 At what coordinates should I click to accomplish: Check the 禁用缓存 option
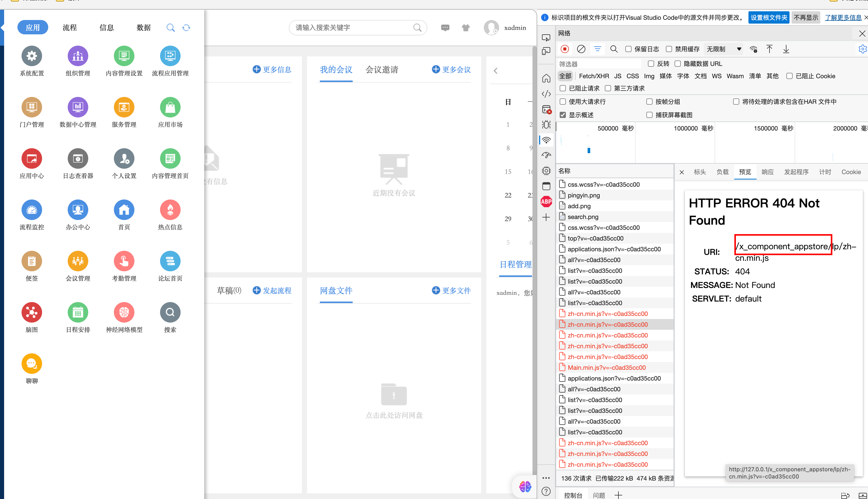pos(669,49)
